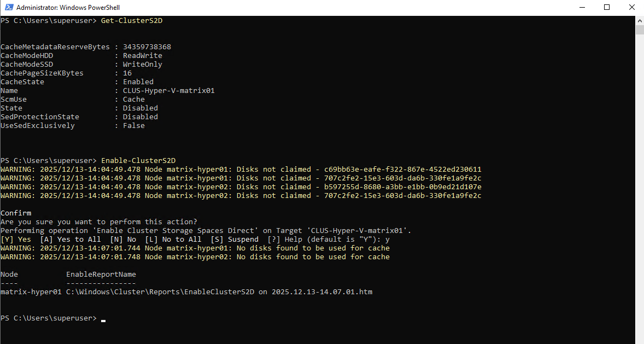The width and height of the screenshot is (644, 344).
Task: Click the vertical scrollbar thumb
Action: [x=639, y=29]
